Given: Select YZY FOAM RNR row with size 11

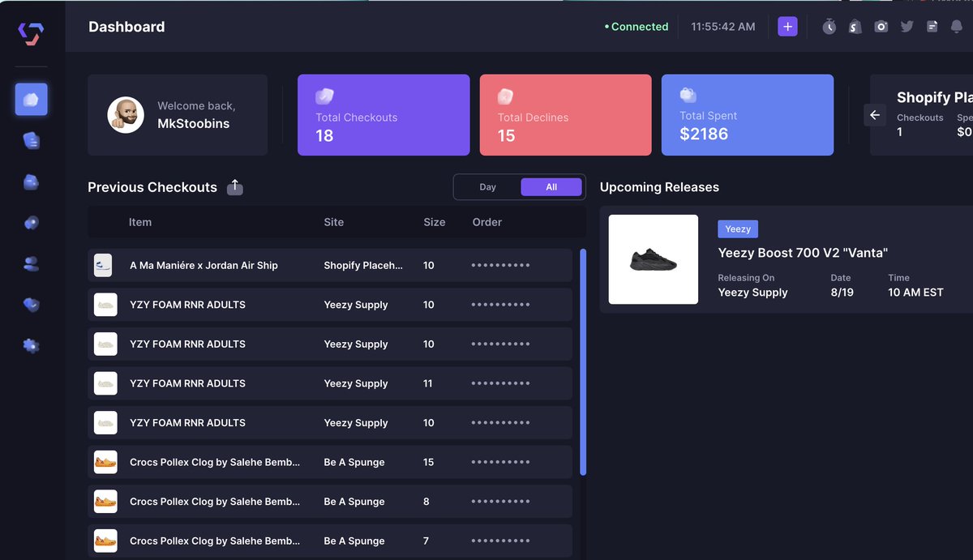Looking at the screenshot, I should click(x=330, y=383).
